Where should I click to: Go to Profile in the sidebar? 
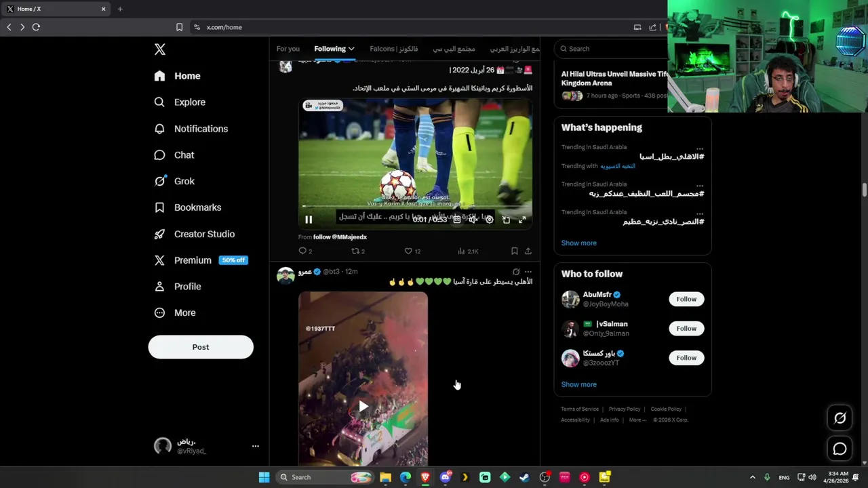(x=177, y=287)
